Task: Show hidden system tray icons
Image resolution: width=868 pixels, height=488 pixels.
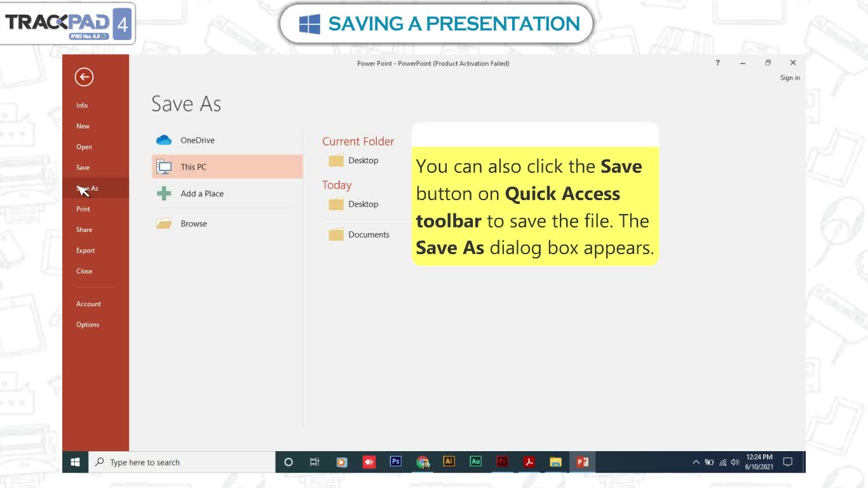Action: (696, 462)
